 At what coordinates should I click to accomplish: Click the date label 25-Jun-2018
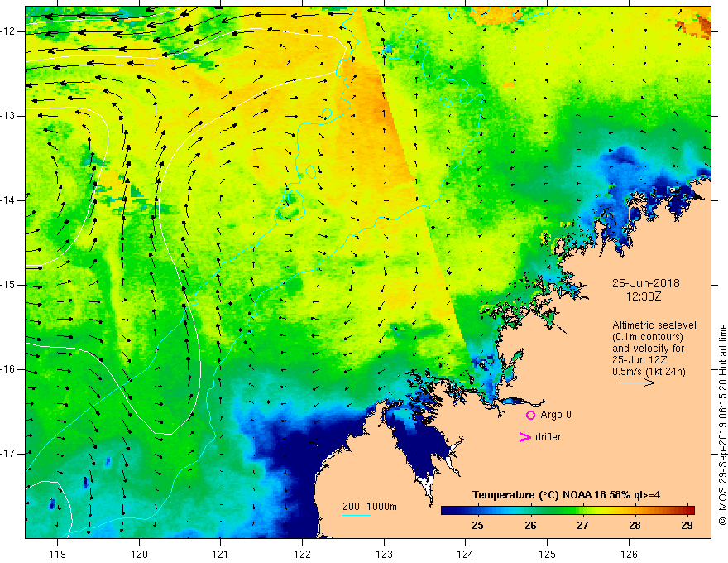pyautogui.click(x=646, y=283)
